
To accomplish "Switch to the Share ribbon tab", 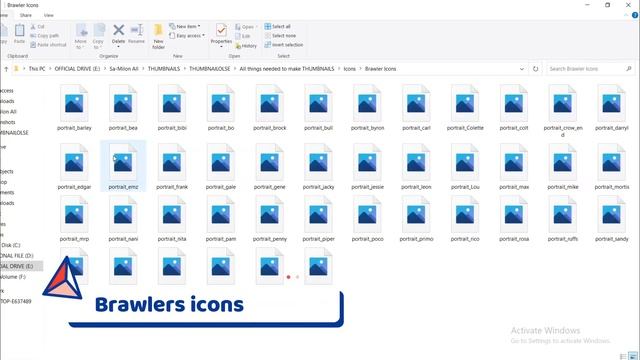I will [26, 15].
